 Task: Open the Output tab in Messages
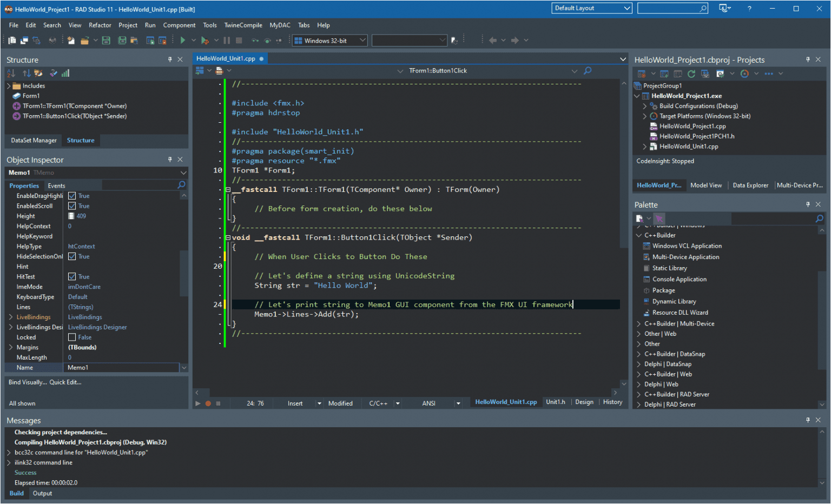[42, 493]
